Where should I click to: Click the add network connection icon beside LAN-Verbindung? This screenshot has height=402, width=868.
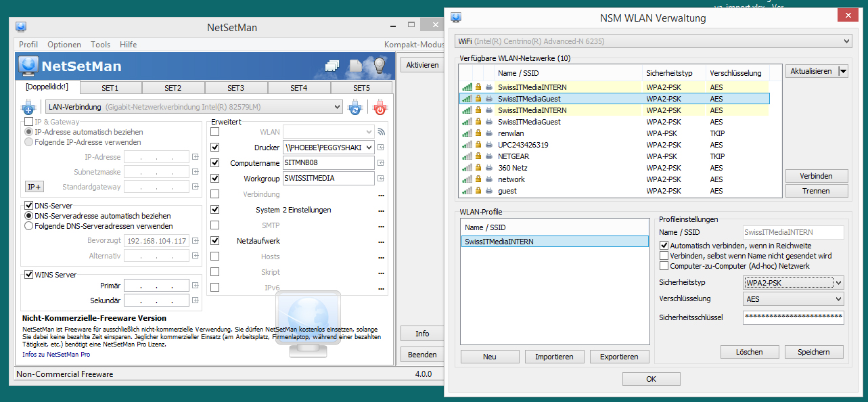pos(28,107)
